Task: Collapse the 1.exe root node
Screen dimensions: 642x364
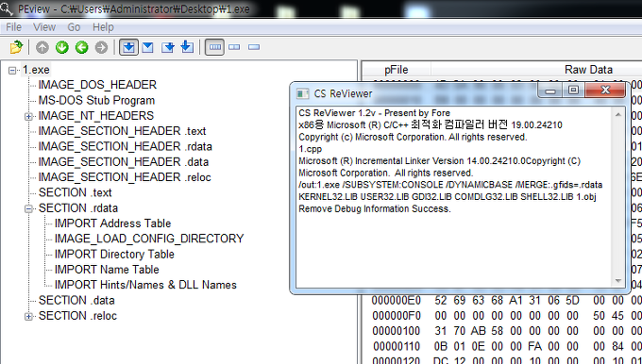Action: pos(12,71)
